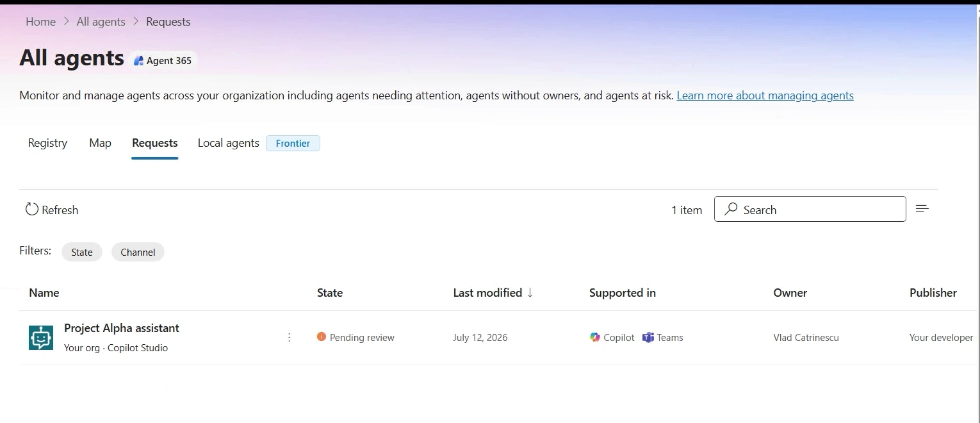Switch to the Registry tab
Viewport: 980px width, 423px height.
(47, 143)
